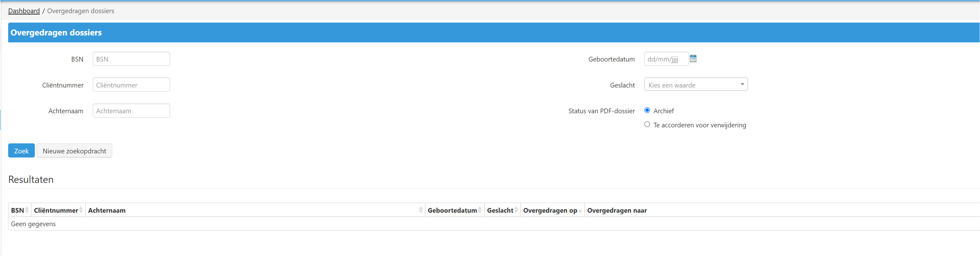Sort by Geslacht column sort icon
This screenshot has height=256, width=980.
(516, 210)
